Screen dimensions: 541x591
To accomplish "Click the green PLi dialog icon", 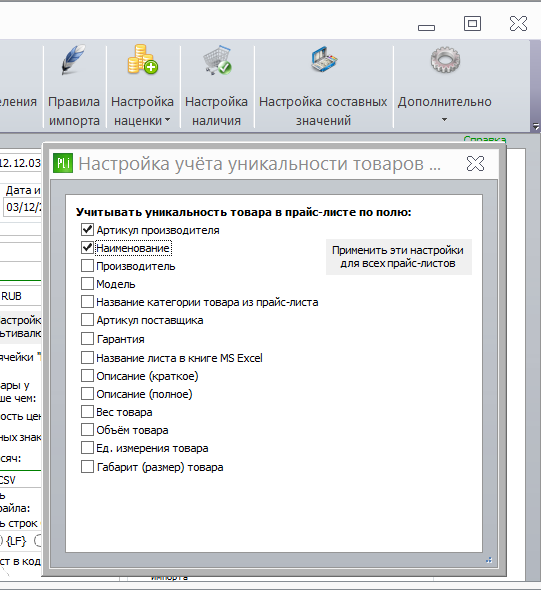I will pyautogui.click(x=63, y=163).
